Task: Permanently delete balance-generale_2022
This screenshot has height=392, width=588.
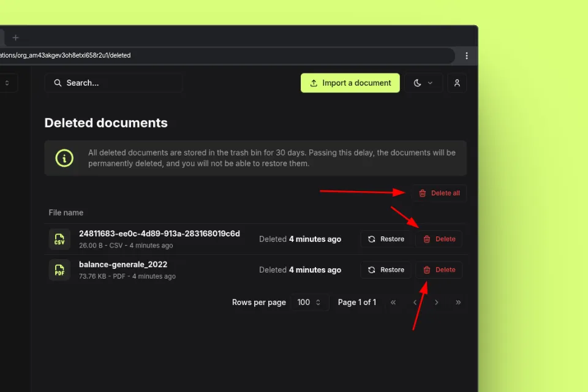Action: pyautogui.click(x=439, y=269)
